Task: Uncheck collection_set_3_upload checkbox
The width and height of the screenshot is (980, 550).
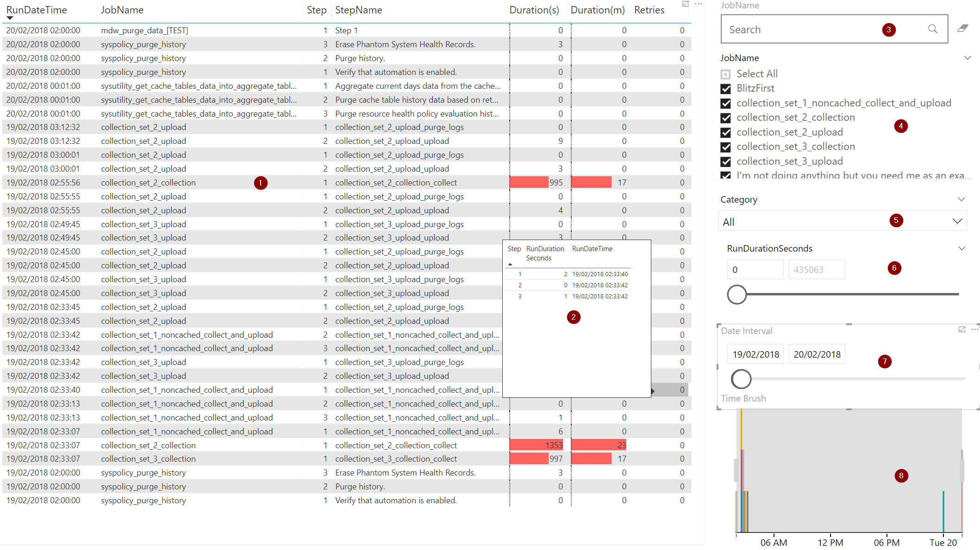Action: coord(725,161)
